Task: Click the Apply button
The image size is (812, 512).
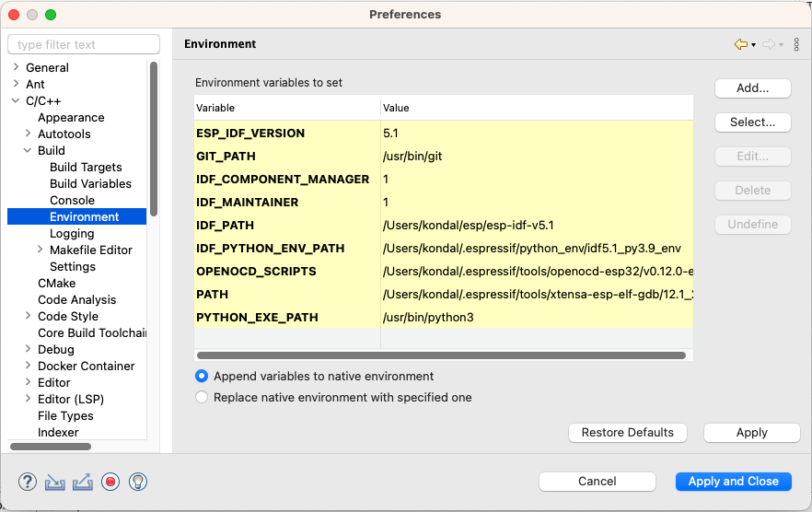Action: coord(752,433)
